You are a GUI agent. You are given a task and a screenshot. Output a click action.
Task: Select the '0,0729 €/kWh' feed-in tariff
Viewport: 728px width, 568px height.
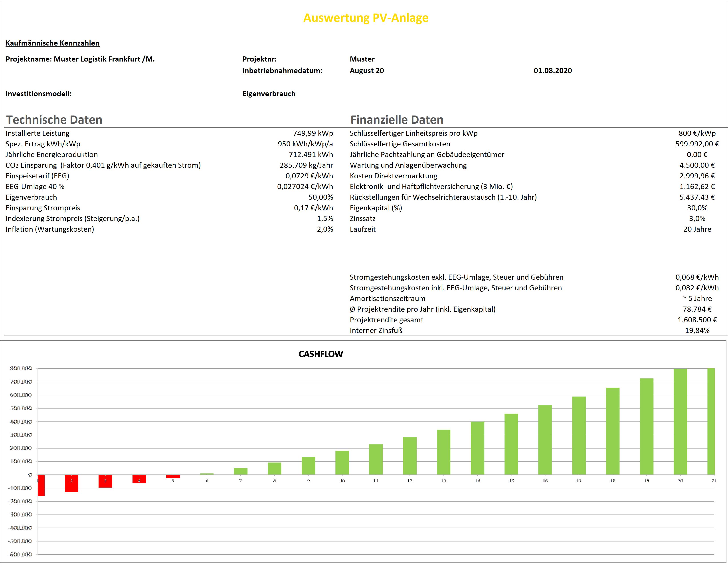coord(309,176)
